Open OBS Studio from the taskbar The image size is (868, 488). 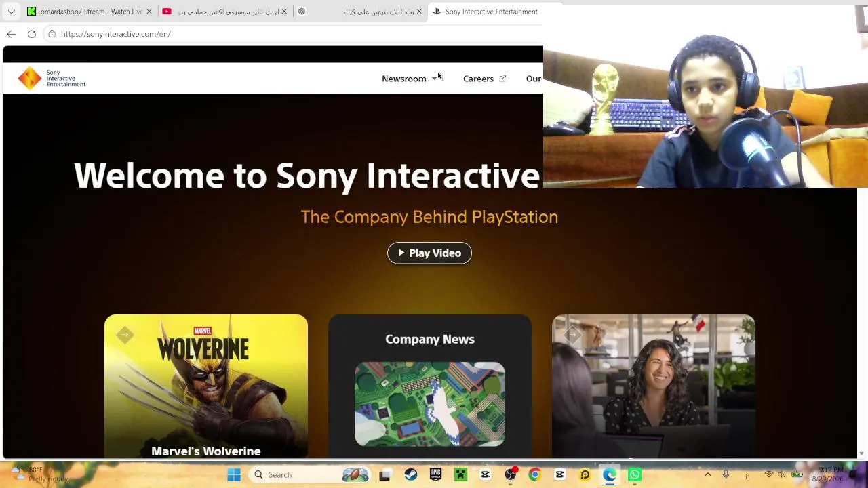point(511,474)
